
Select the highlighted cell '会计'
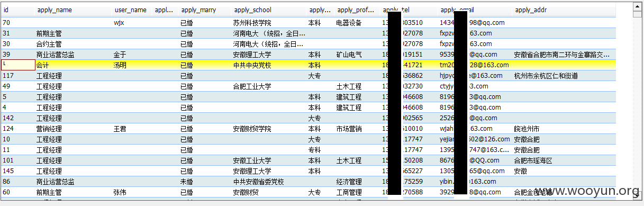pos(43,65)
